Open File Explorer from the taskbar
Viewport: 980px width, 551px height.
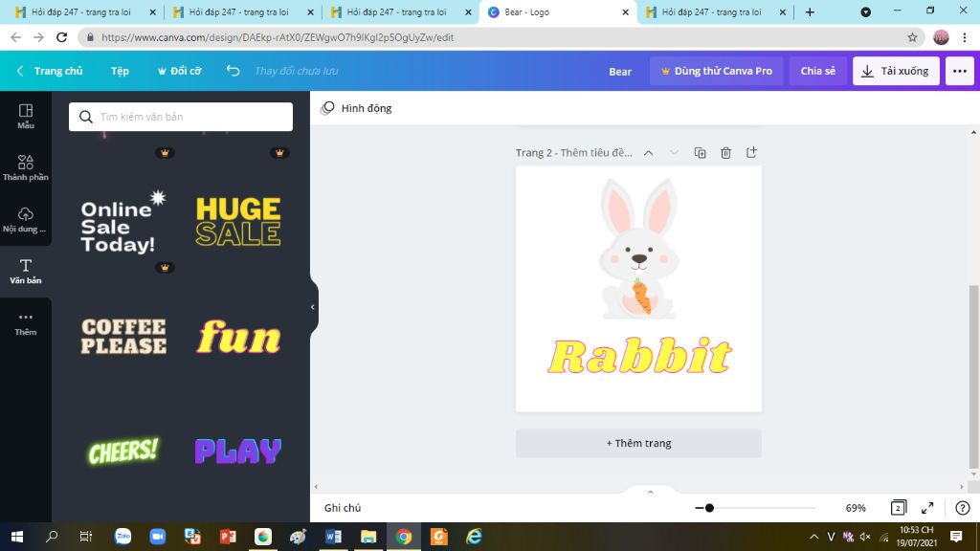(x=368, y=537)
